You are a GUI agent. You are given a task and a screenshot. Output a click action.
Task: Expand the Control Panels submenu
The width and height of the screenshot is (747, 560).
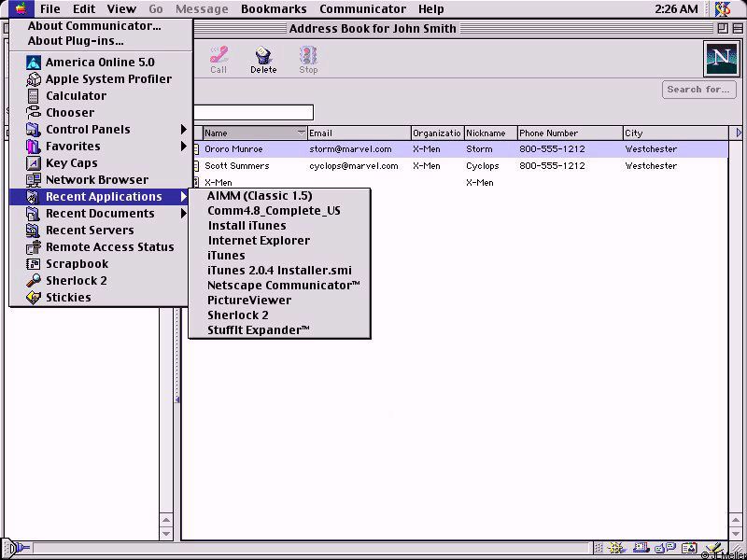[88, 130]
